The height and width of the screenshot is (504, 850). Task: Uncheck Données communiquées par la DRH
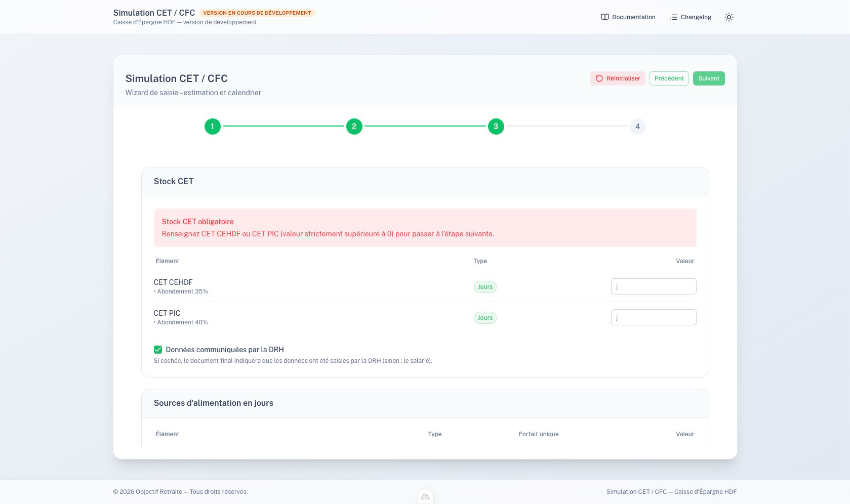coord(158,350)
